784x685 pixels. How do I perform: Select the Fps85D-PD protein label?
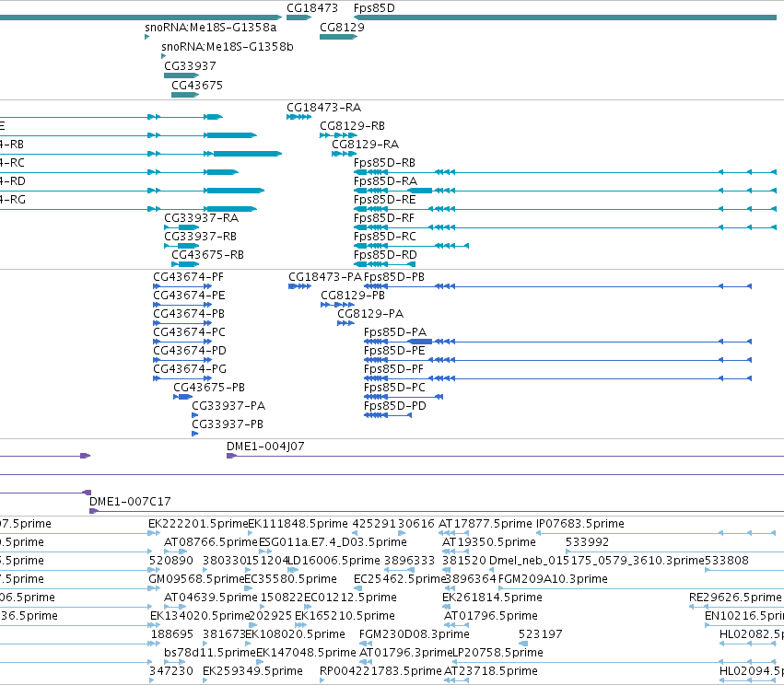point(395,406)
